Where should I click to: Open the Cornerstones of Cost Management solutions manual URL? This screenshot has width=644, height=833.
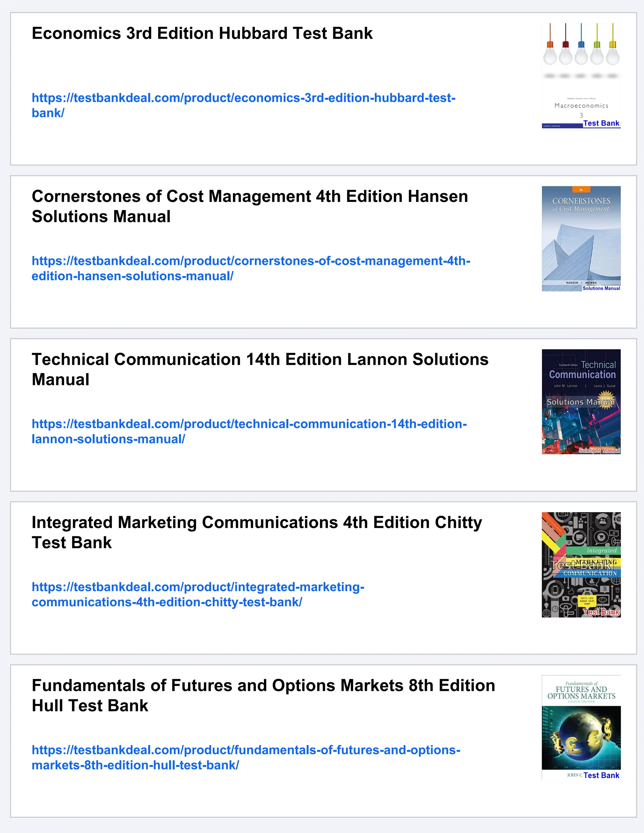click(x=251, y=268)
